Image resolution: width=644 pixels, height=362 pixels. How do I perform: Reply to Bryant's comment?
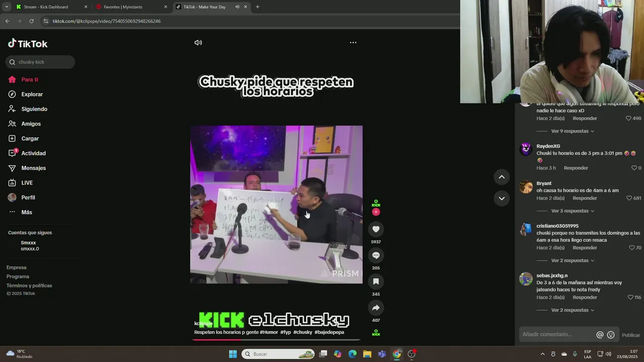tap(585, 198)
